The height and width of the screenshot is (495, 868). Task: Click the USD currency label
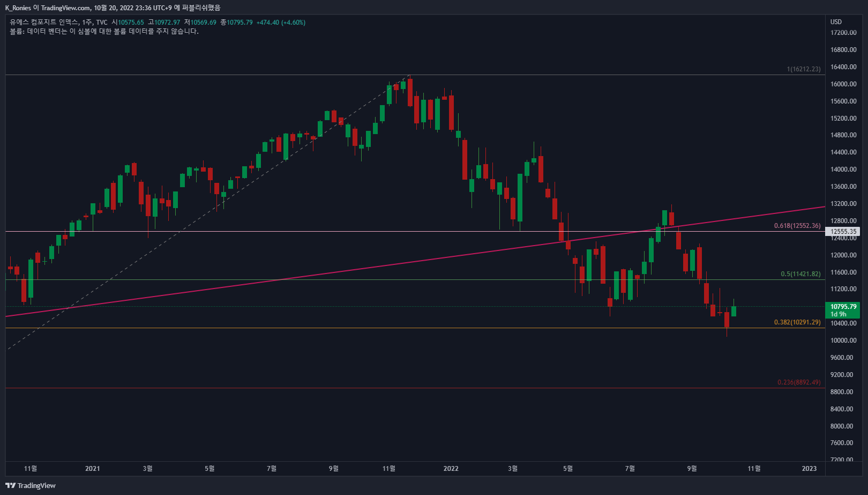click(836, 22)
